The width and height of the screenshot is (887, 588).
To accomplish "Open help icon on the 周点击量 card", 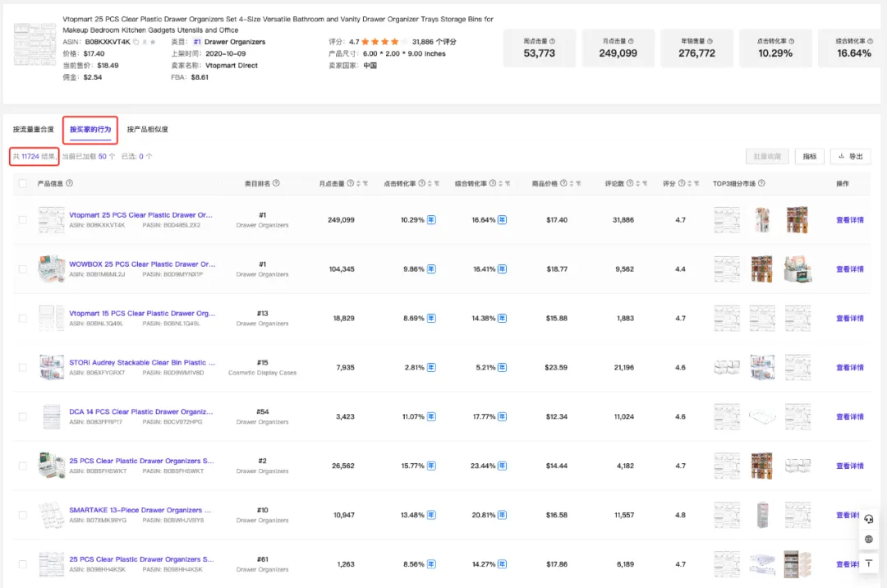I will coord(552,41).
